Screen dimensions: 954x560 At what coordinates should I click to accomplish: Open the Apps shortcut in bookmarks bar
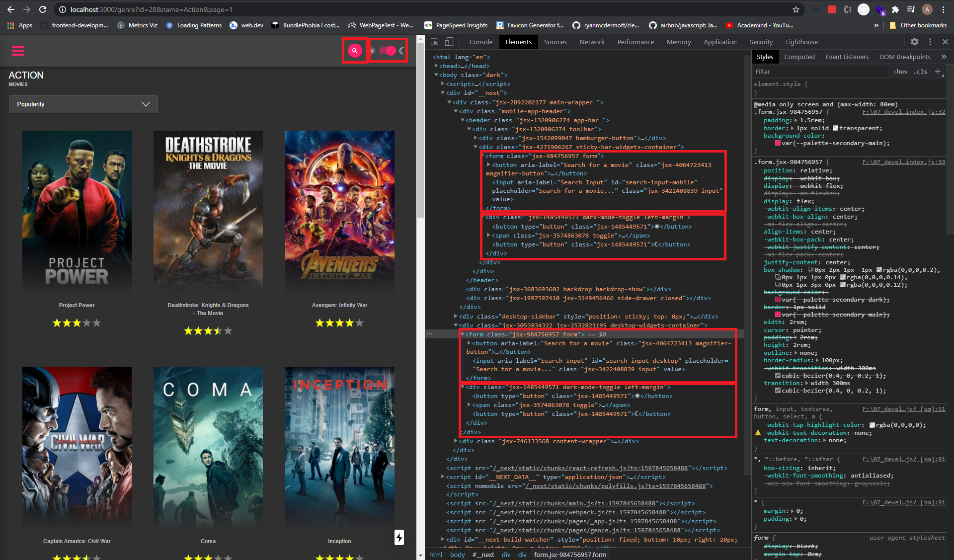coord(20,25)
